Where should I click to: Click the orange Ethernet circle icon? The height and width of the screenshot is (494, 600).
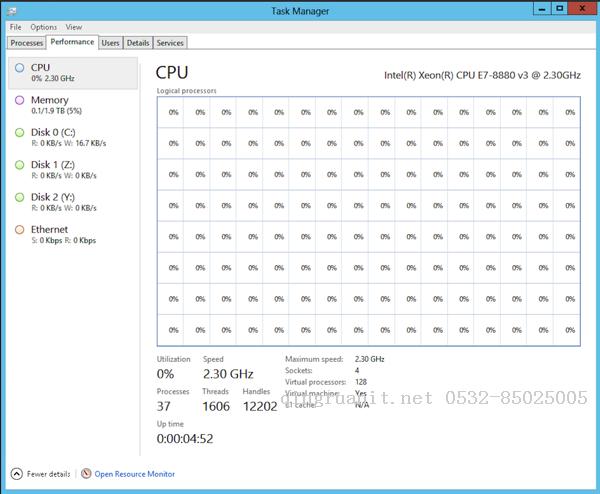click(20, 229)
